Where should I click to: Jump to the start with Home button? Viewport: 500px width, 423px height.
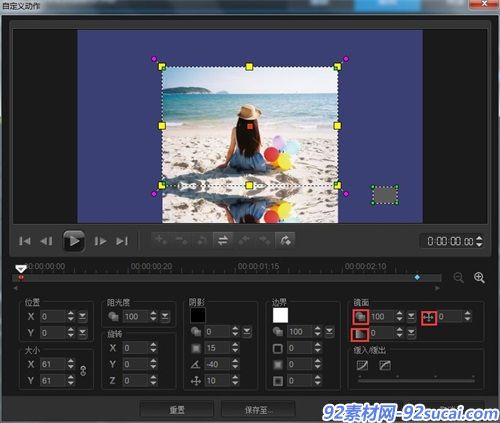pyautogui.click(x=25, y=241)
